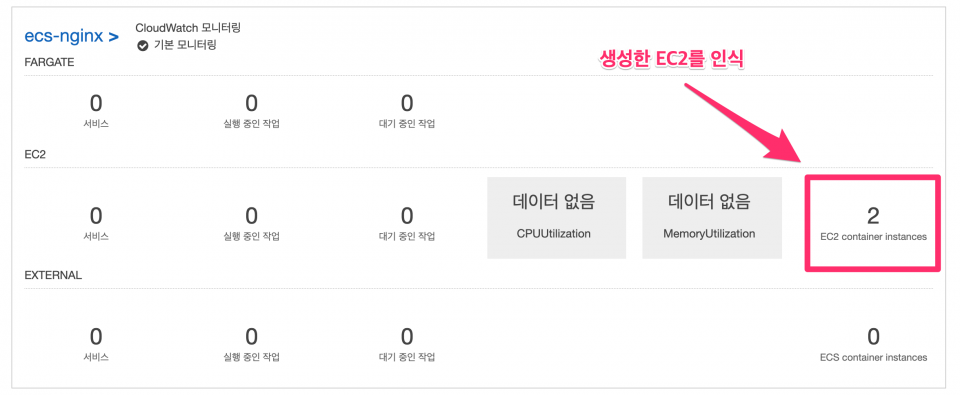Click the FARGATE section header
Screen dimensions: 960x395
[x=49, y=62]
